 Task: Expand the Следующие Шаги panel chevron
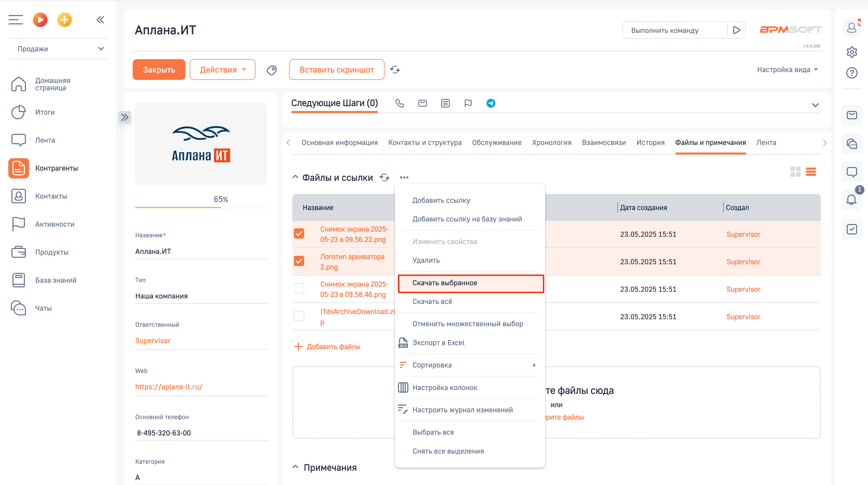coord(815,105)
